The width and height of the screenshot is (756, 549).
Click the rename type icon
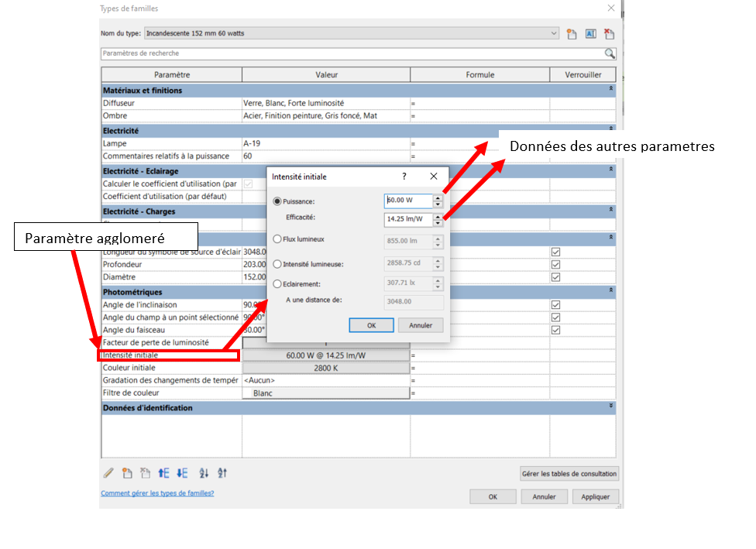coord(590,34)
